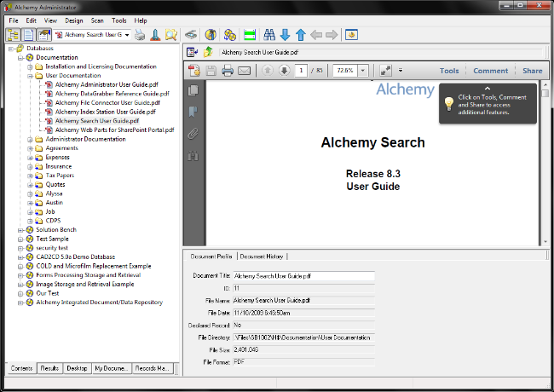Open the small toolbar options arrow in viewer

(x=401, y=70)
